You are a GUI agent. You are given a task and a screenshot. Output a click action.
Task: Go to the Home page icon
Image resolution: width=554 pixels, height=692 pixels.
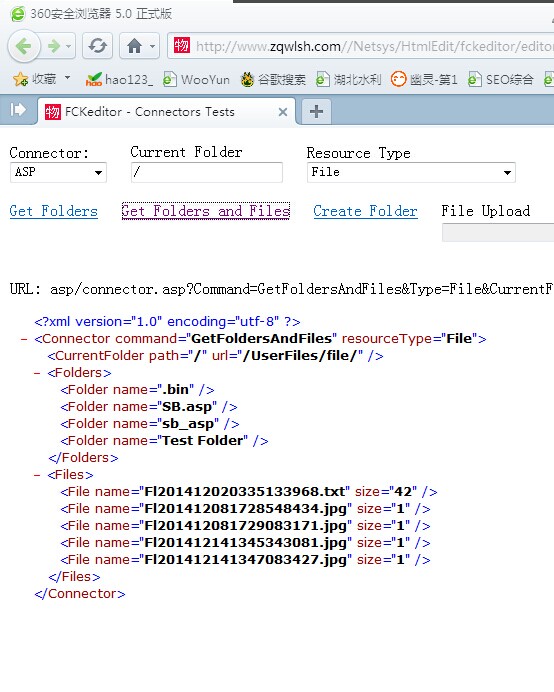134,46
